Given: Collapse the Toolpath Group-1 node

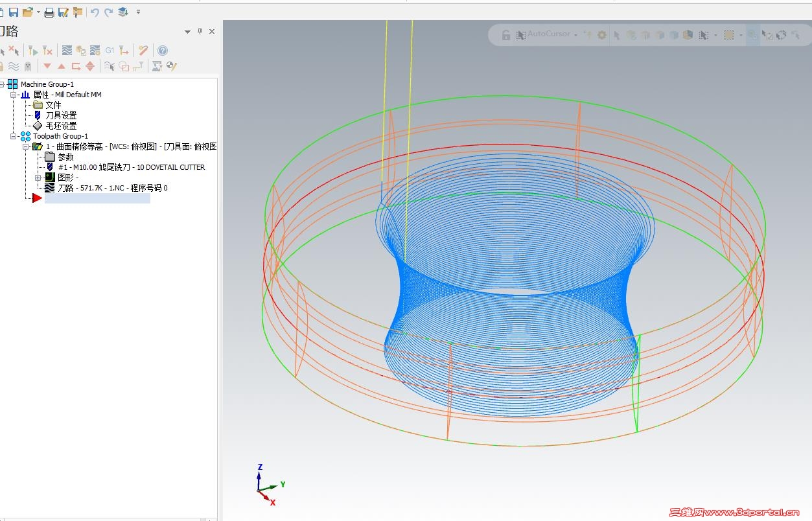Looking at the screenshot, I should pyautogui.click(x=14, y=136).
